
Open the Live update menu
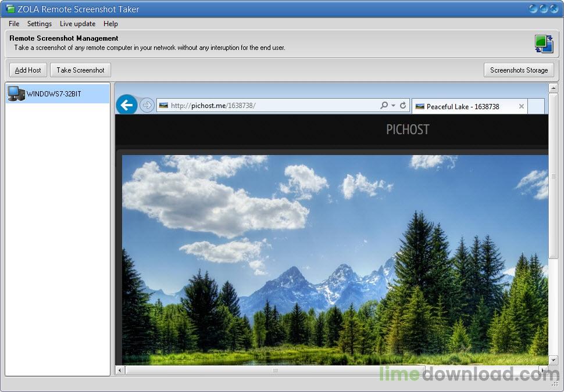(x=77, y=24)
